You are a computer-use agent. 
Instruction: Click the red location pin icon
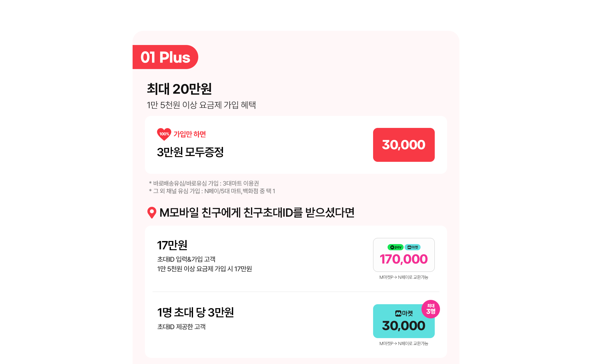(152, 213)
